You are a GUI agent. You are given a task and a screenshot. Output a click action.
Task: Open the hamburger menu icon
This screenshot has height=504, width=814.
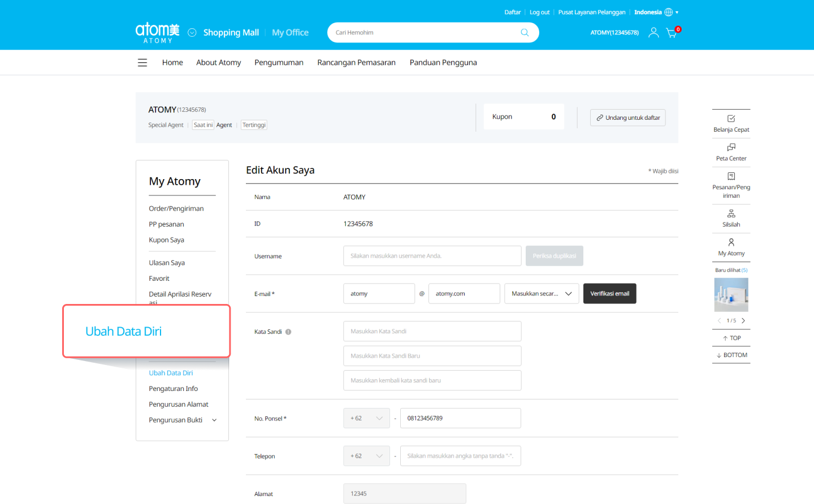(142, 63)
